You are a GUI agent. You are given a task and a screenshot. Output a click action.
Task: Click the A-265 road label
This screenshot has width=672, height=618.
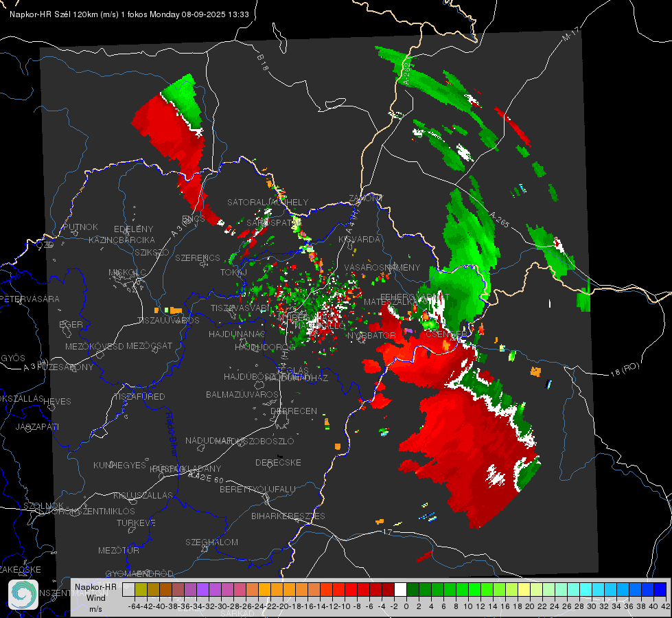click(x=499, y=220)
